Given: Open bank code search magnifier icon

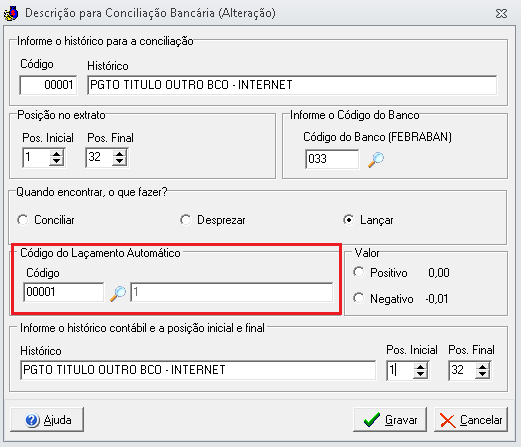Looking at the screenshot, I should pos(376,160).
